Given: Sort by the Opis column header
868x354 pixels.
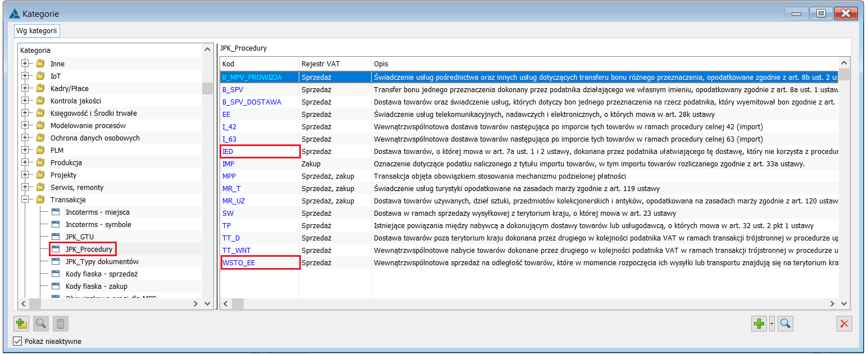Looking at the screenshot, I should 605,63.
